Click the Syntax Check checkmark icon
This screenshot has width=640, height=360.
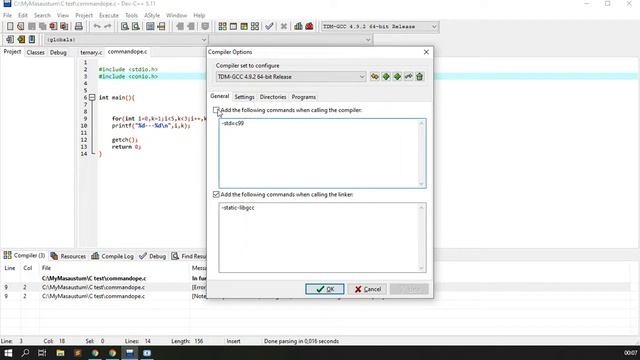click(269, 27)
